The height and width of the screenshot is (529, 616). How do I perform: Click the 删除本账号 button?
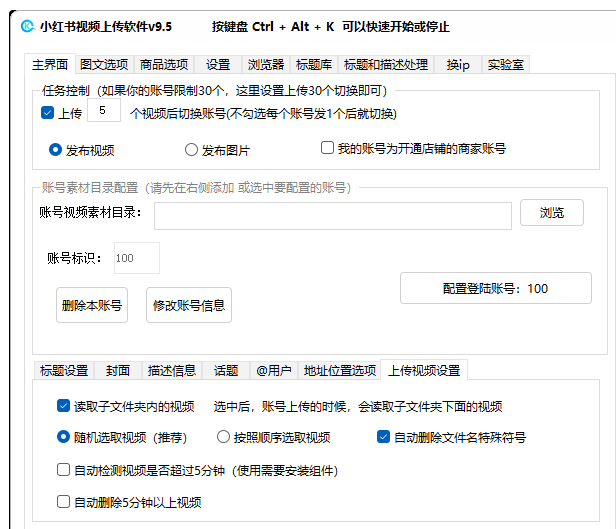pos(92,305)
